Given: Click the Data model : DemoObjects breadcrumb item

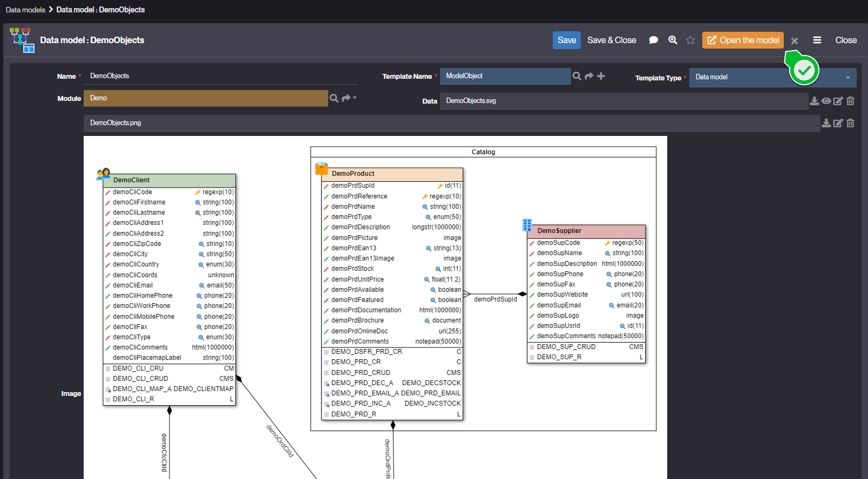Looking at the screenshot, I should click(x=100, y=10).
